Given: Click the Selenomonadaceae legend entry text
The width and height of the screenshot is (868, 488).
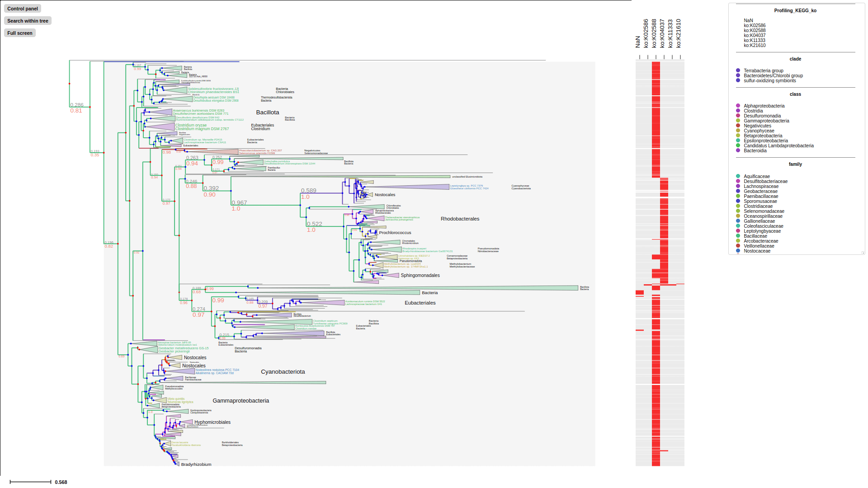Looking at the screenshot, I should (x=764, y=211).
